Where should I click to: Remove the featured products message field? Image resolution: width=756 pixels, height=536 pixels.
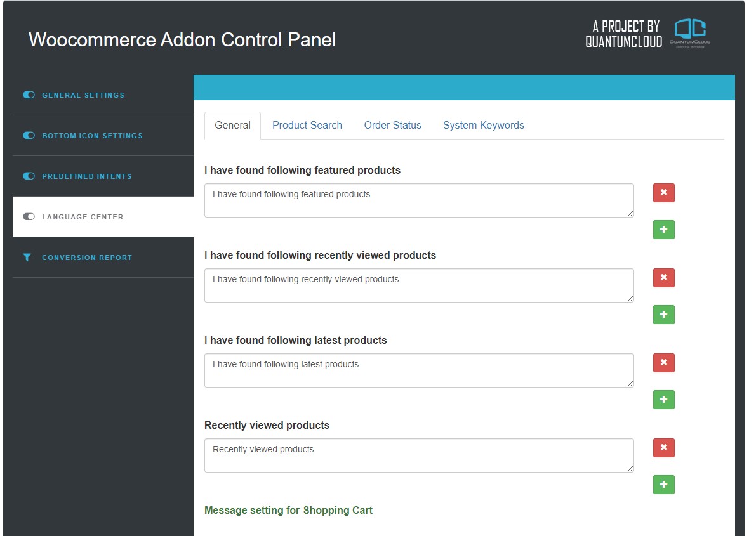pos(664,193)
